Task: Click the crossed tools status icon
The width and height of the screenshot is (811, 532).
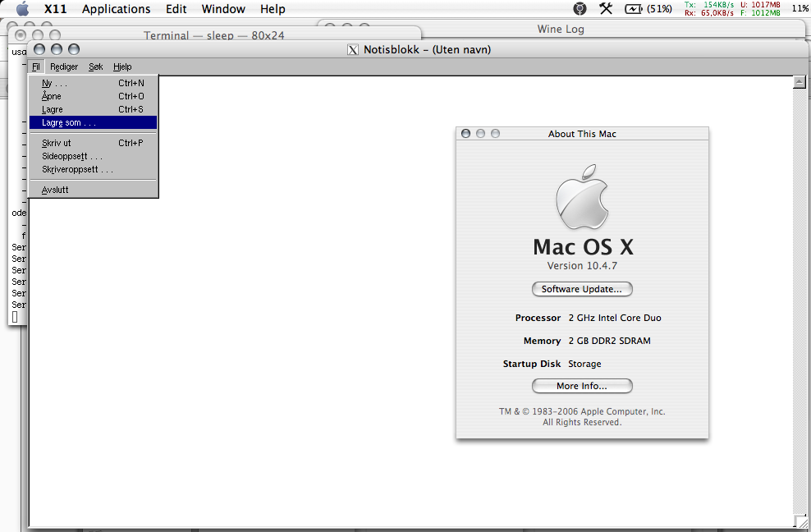Action: (x=606, y=9)
